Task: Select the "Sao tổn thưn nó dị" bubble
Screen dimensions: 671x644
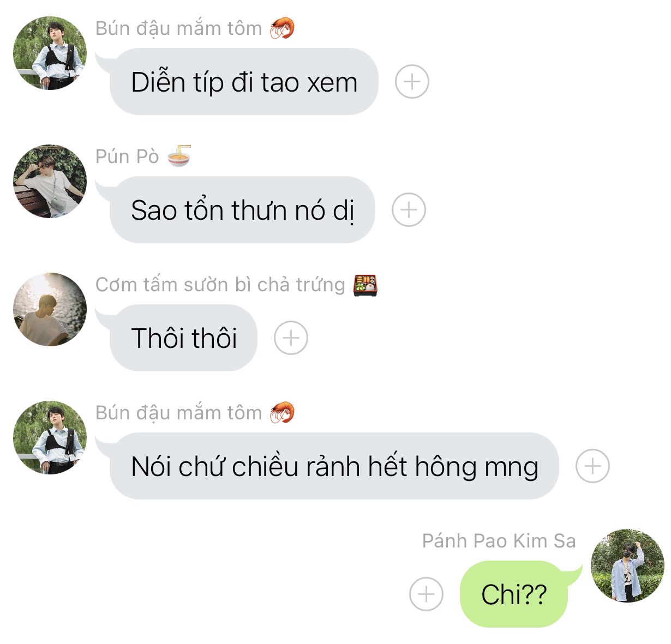Action: [242, 210]
